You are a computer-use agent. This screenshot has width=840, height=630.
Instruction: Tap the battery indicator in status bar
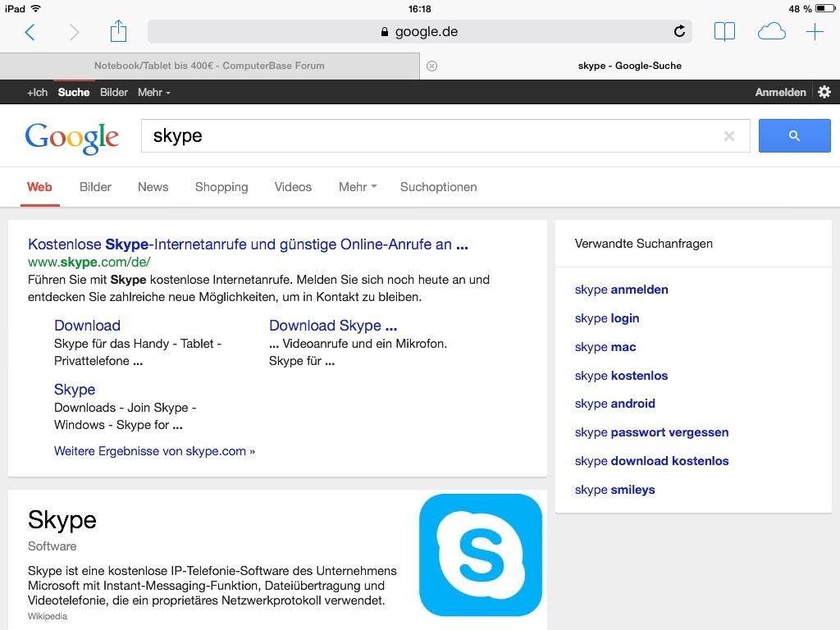click(x=824, y=8)
